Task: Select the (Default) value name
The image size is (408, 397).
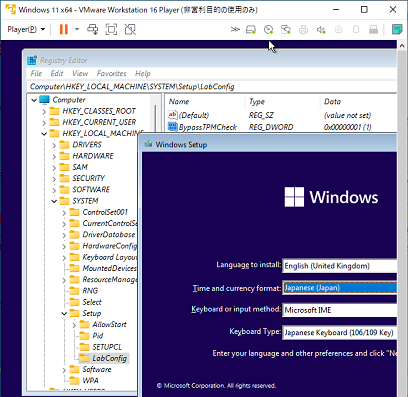Action: coord(194,115)
